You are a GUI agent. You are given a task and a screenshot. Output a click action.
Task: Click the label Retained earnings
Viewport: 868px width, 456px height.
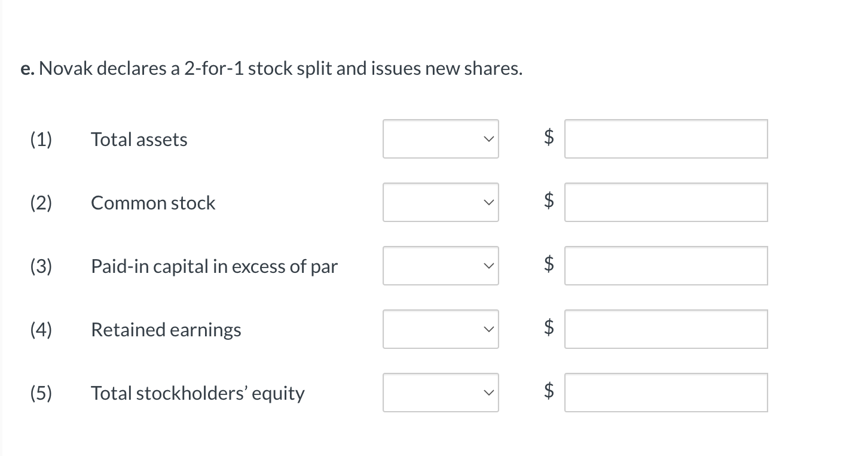pos(166,330)
